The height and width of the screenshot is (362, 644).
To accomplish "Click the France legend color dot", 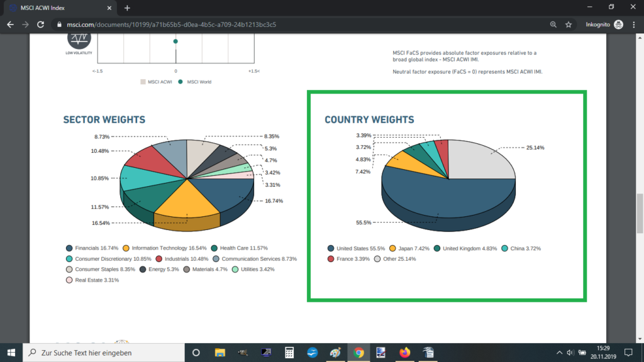I will point(331,259).
